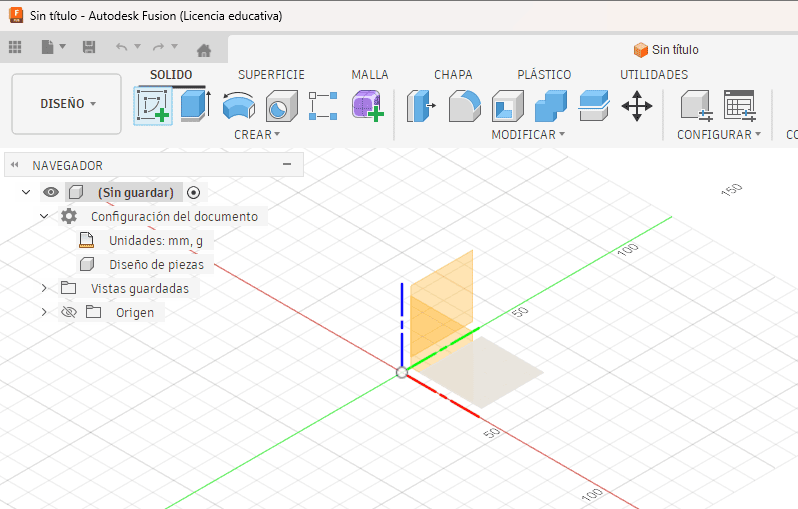Collapse Configuración del documento node
Screen dimensions: 798x509
44,216
